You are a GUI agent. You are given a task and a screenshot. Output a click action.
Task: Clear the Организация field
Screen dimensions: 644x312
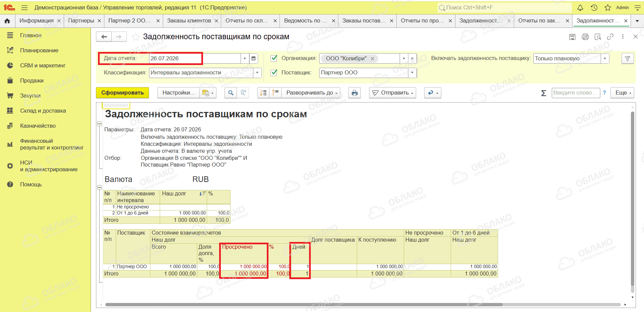tap(412, 58)
